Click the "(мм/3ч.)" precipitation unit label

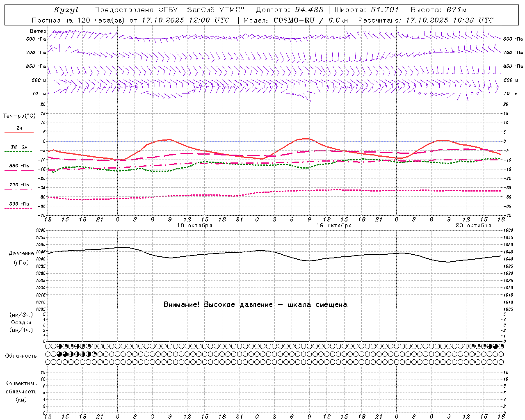tap(21, 315)
